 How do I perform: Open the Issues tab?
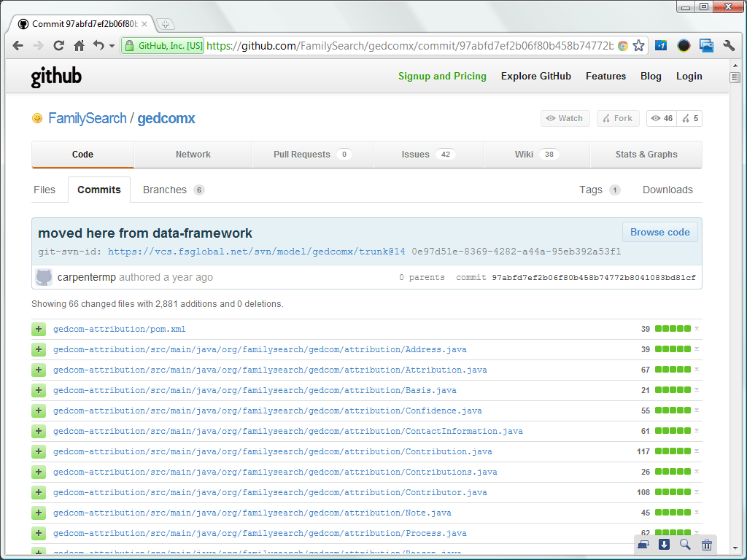coord(428,155)
